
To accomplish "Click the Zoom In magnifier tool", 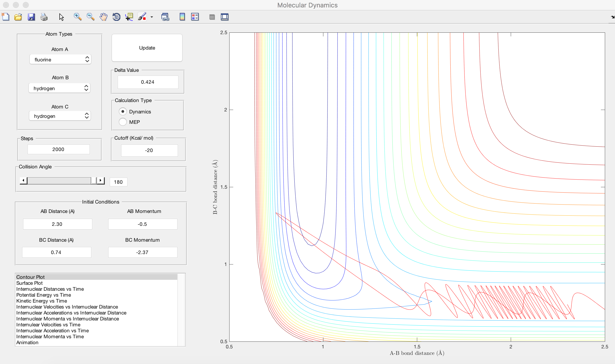I will point(77,17).
